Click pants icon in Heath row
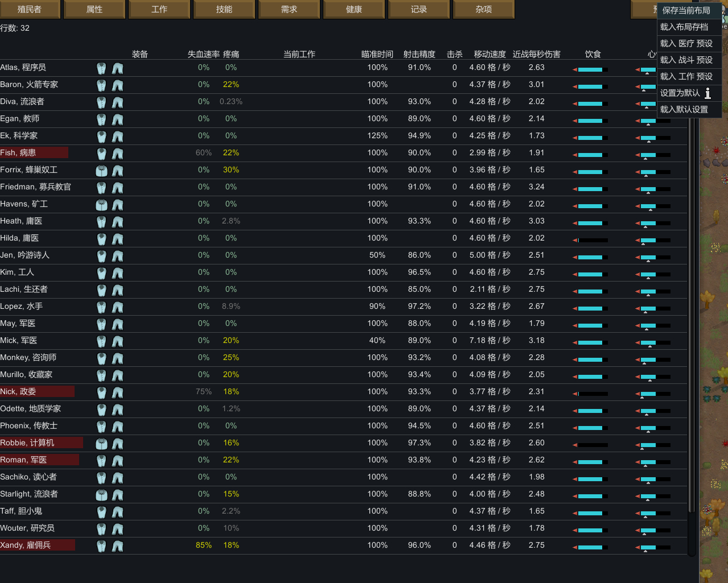728x583 pixels. tap(118, 222)
